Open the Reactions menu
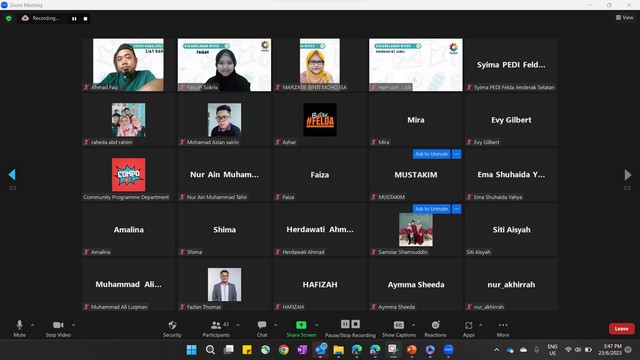Viewport: 640px width, 360px height. click(436, 325)
